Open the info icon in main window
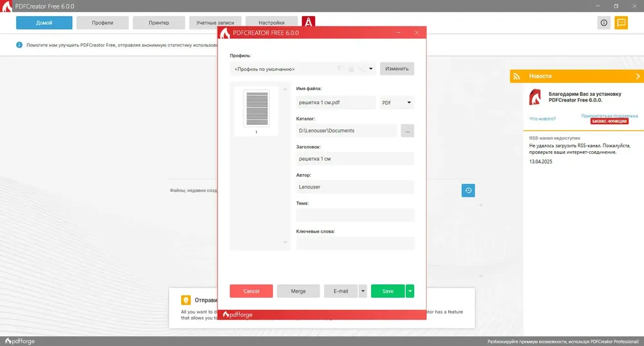 pos(603,23)
